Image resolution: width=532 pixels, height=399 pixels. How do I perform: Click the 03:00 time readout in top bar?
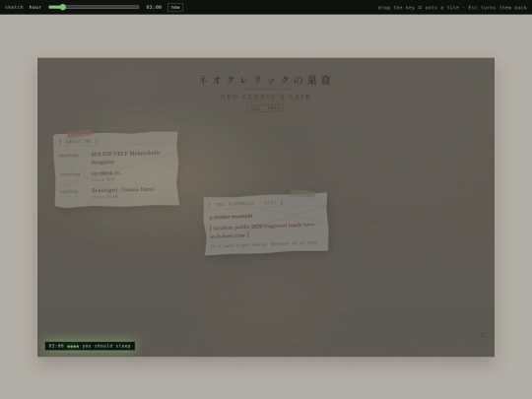coord(154,7)
